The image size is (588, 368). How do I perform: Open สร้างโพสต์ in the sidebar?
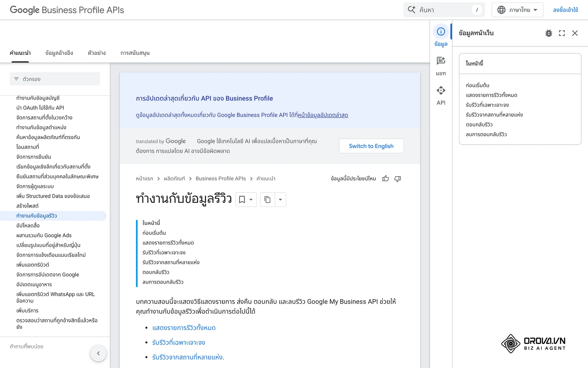pos(28,206)
